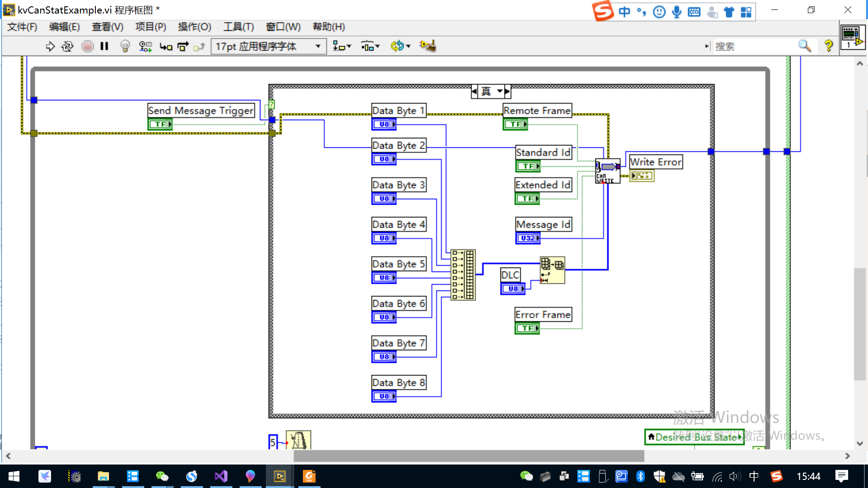Click Run Continuously button
This screenshot has height=488, width=868.
click(67, 46)
